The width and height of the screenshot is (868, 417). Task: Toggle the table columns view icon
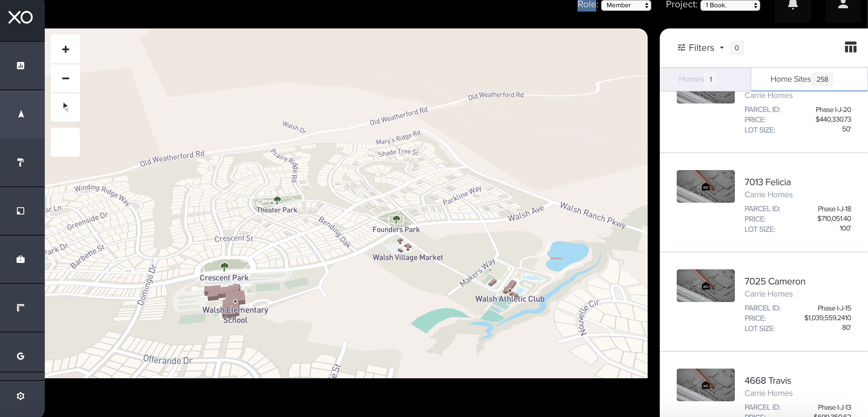coord(850,47)
